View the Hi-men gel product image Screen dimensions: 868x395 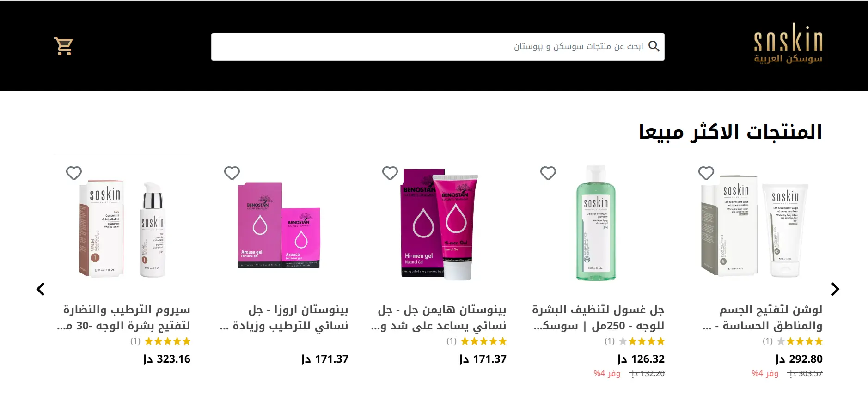(440, 225)
